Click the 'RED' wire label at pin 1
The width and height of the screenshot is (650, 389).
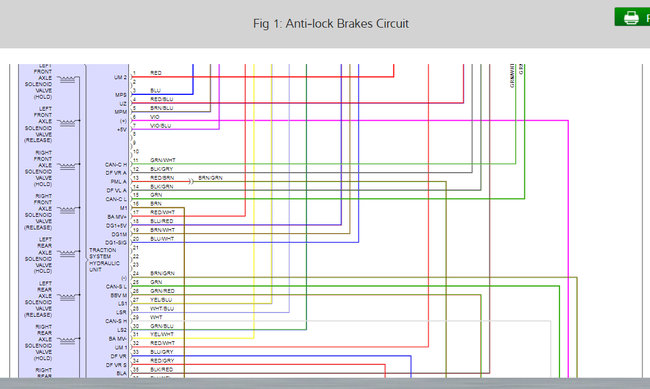pos(156,73)
